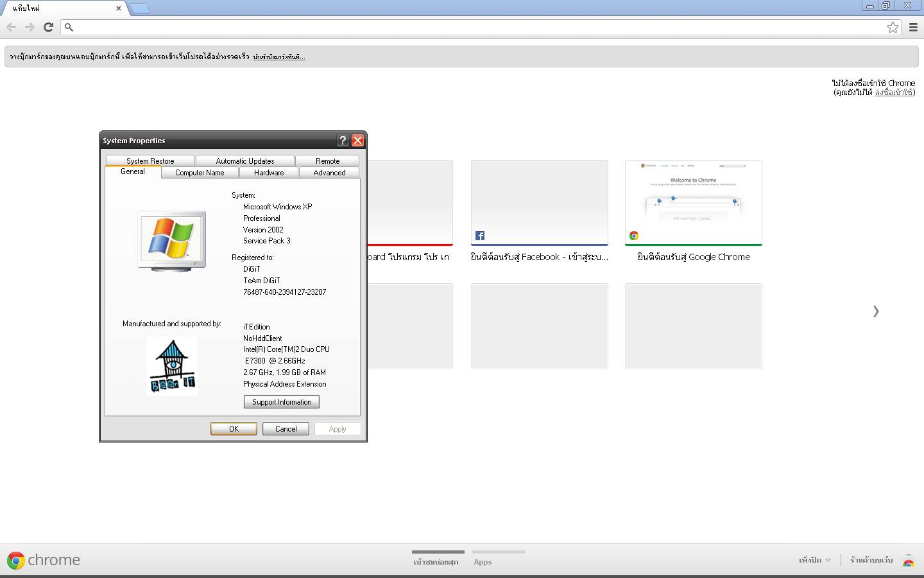Open the Facebook page thumbnail
Screen dimensions: 924x578
[540, 202]
